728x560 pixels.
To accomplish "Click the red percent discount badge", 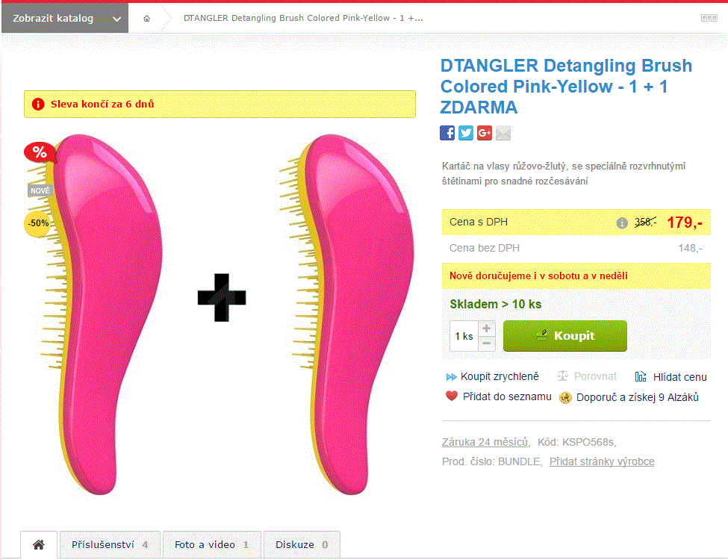I will [x=40, y=152].
